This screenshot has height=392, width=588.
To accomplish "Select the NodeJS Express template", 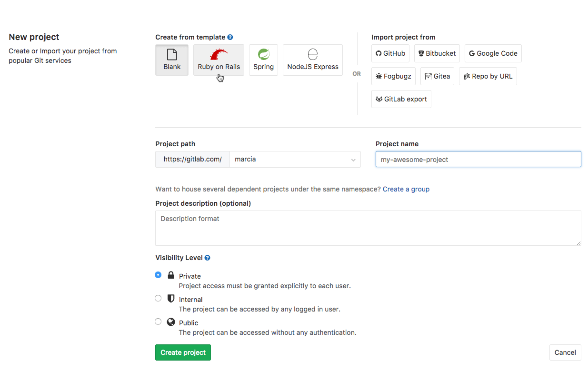I will (x=313, y=60).
